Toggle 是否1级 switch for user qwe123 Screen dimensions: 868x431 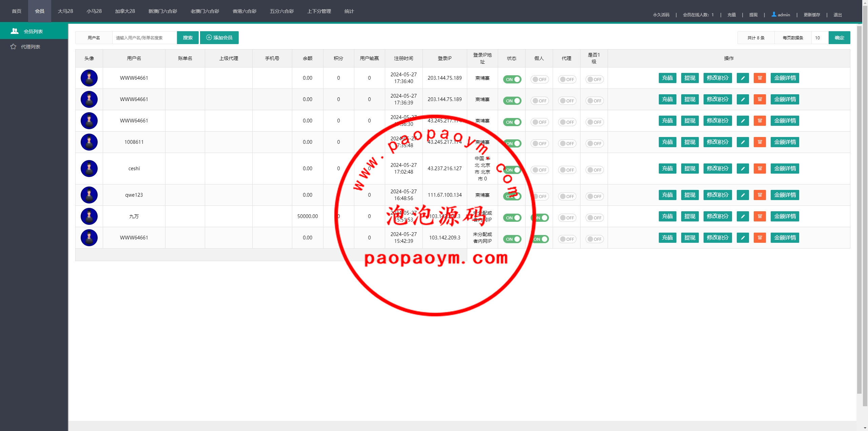click(594, 196)
